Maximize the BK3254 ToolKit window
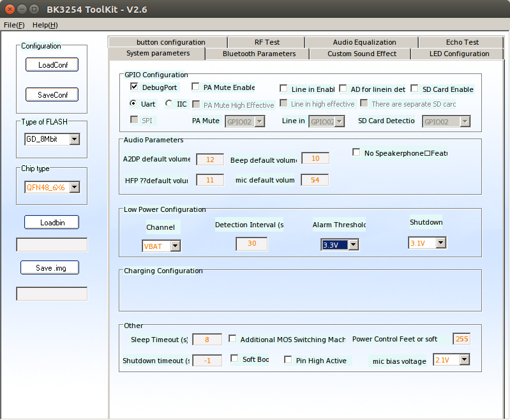The width and height of the screenshot is (510, 420). [x=34, y=9]
